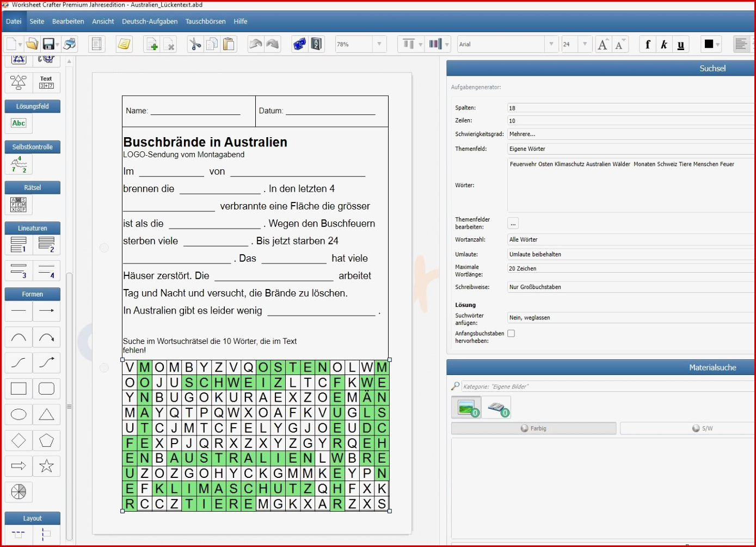Screen dimensions: 756x547
Task: Redo the last undone action
Action: (273, 44)
